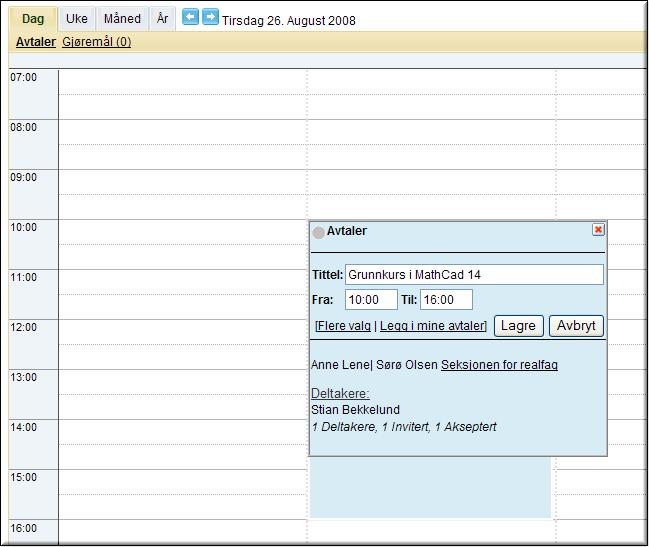The image size is (649, 547).
Task: Switch to the Måned tab
Action: point(122,19)
